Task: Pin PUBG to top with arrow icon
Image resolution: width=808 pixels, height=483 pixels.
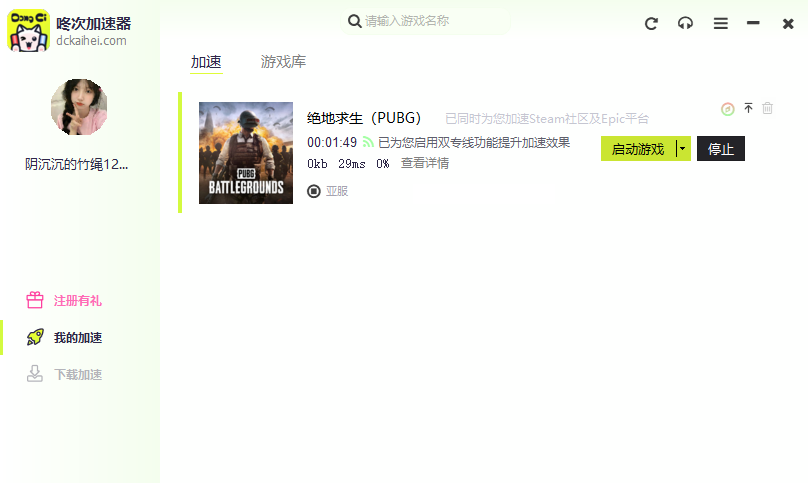Action: pos(748,108)
